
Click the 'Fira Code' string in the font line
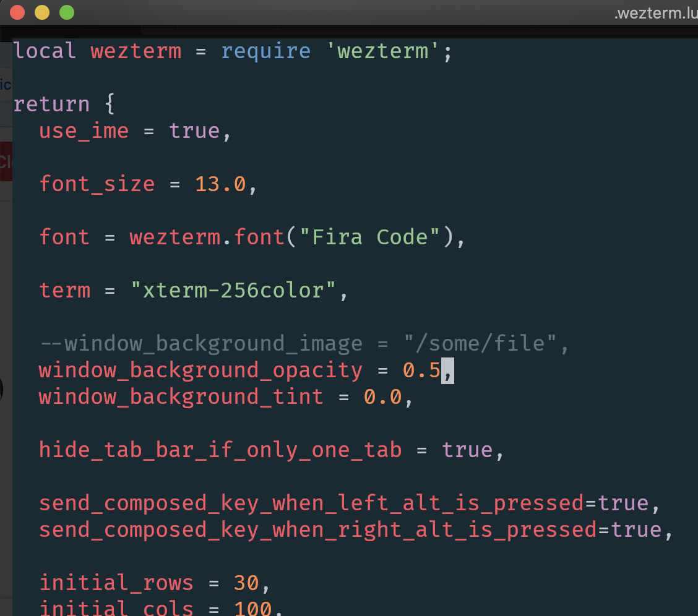point(369,236)
